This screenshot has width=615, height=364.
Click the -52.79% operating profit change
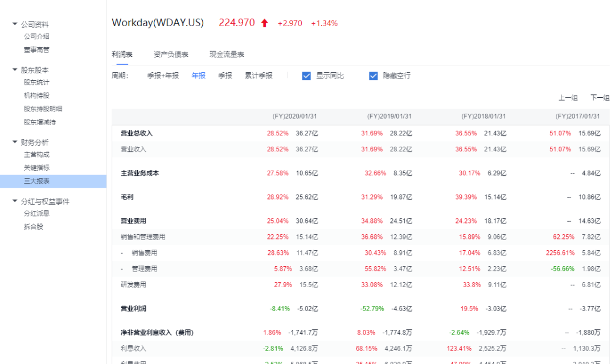pyautogui.click(x=372, y=309)
